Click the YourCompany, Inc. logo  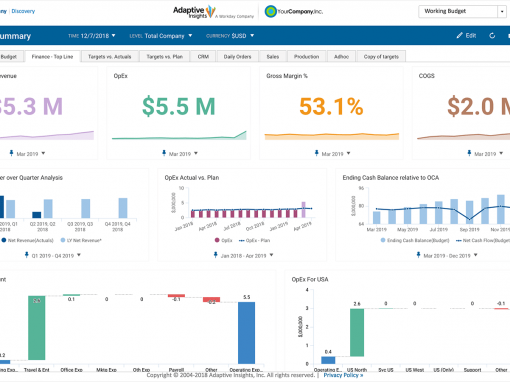pyautogui.click(x=294, y=11)
